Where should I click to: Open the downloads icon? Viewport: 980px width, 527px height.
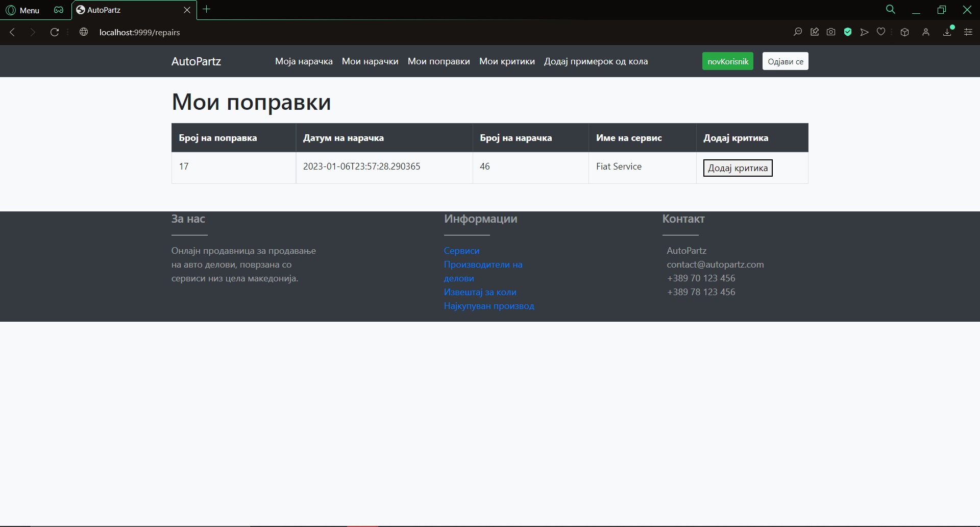(x=947, y=32)
